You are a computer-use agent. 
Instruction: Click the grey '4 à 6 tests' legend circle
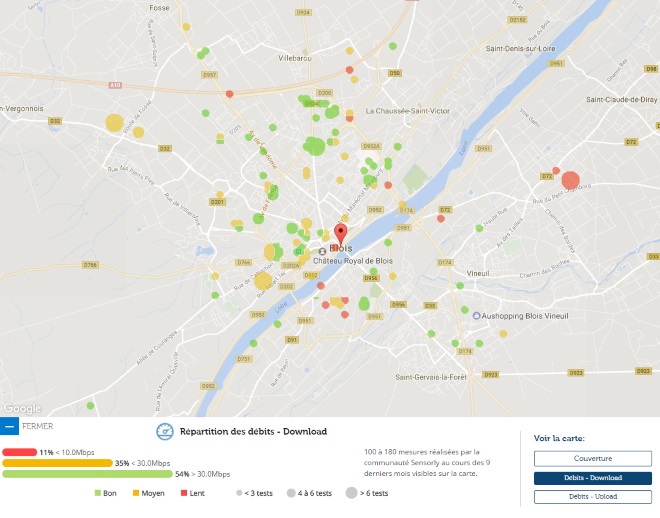(x=291, y=493)
